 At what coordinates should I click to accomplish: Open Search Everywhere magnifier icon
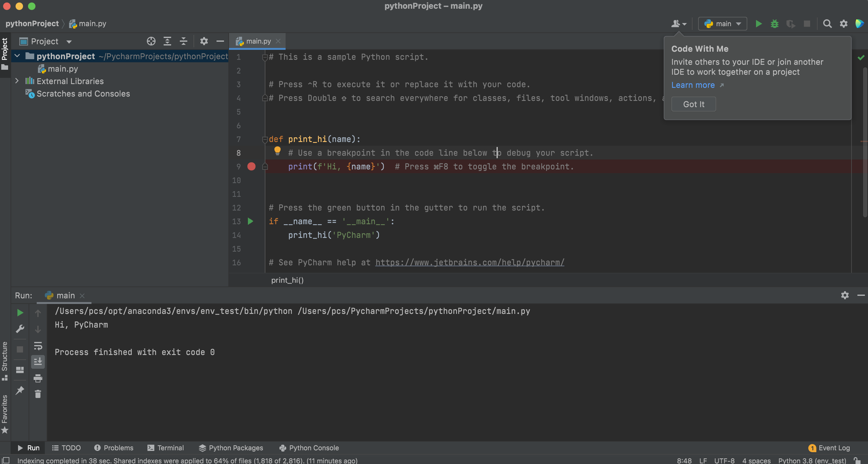827,24
